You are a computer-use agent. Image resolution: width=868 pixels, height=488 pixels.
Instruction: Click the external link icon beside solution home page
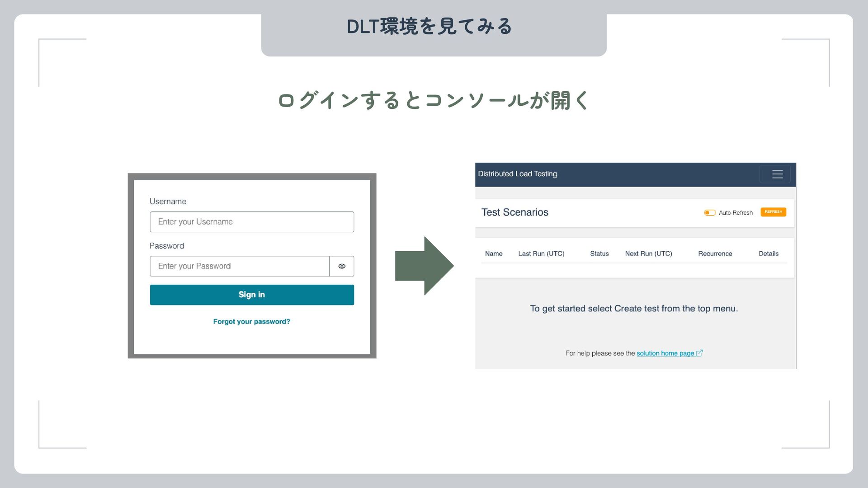click(699, 353)
